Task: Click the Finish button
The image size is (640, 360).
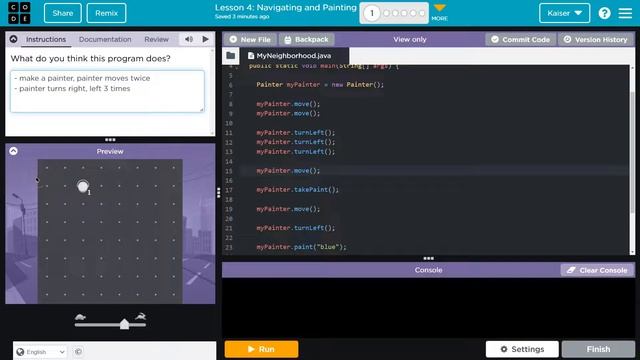Action: [x=598, y=349]
